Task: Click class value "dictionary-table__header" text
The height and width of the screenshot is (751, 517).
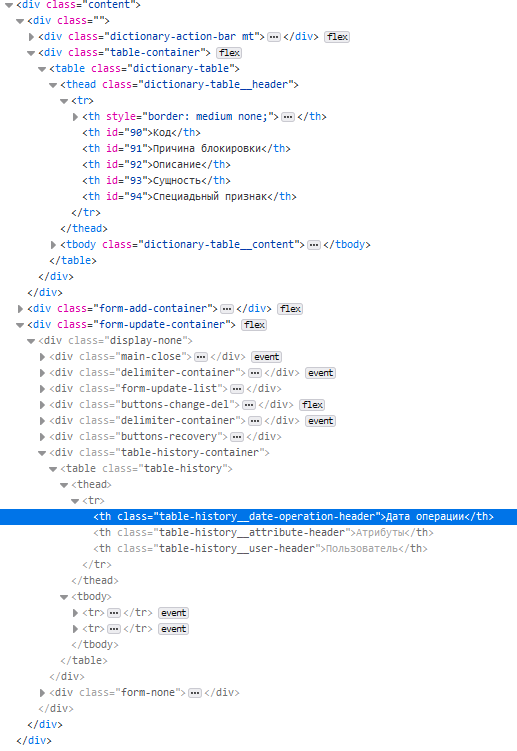Action: pos(218,85)
